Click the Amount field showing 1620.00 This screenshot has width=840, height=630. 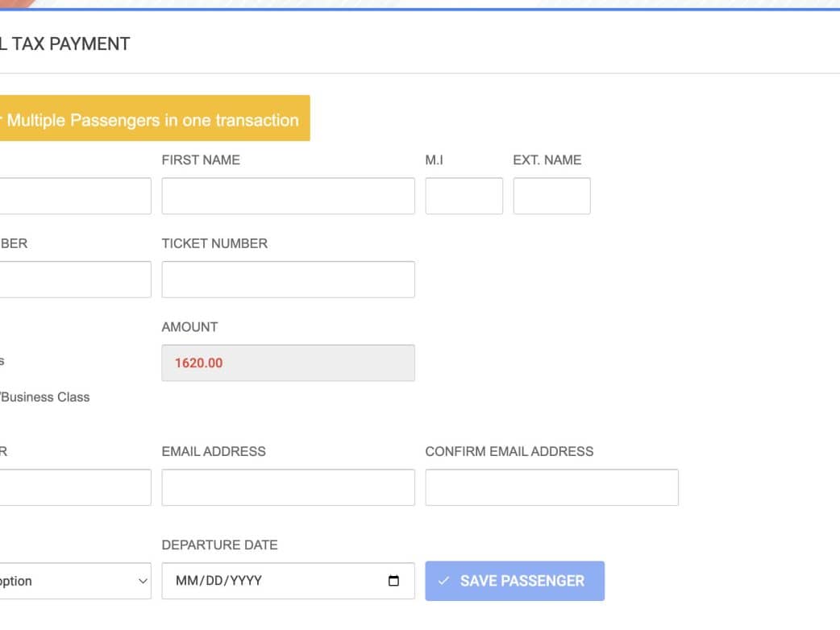288,363
